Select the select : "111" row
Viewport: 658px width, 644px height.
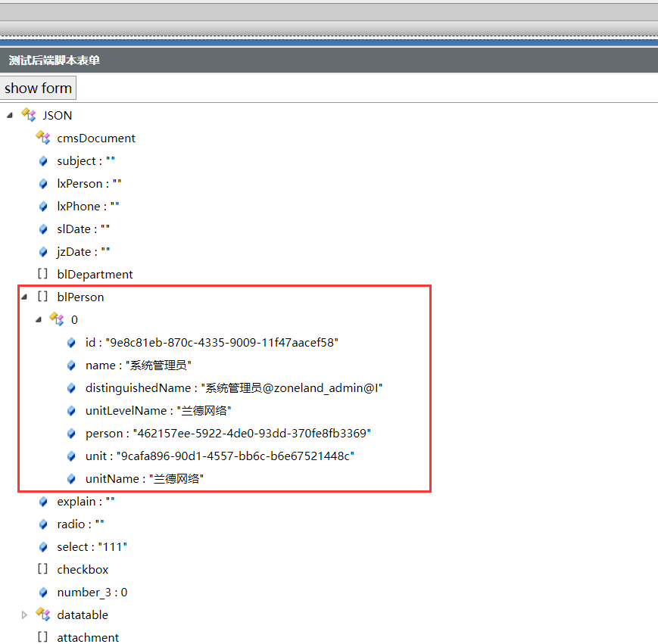click(x=92, y=546)
